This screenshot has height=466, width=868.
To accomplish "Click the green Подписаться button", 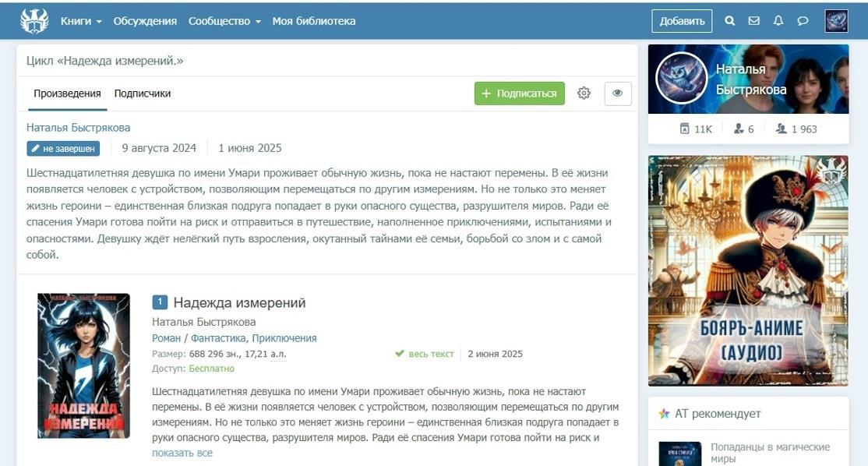I will pos(519,93).
